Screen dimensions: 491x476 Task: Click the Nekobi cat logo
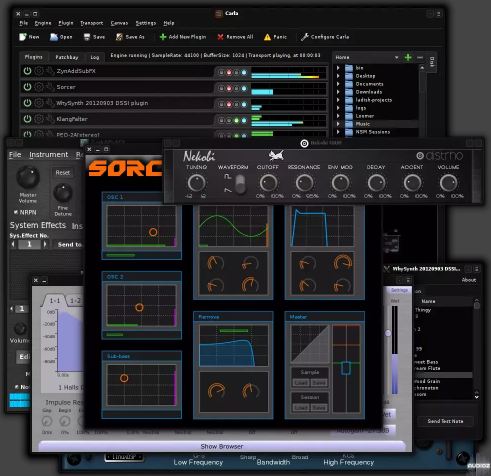click(276, 155)
